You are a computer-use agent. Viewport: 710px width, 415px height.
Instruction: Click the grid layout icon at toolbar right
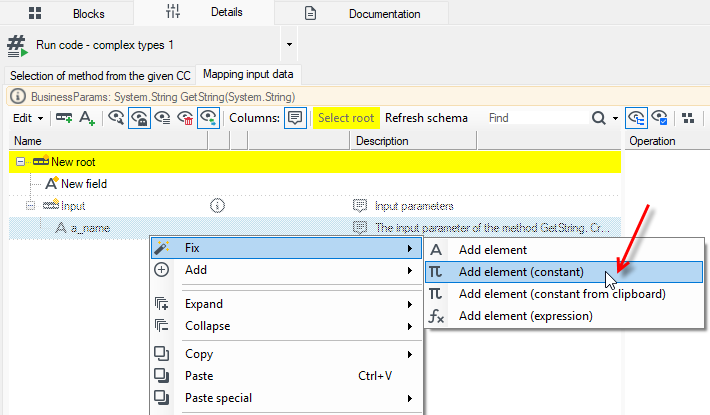(688, 118)
